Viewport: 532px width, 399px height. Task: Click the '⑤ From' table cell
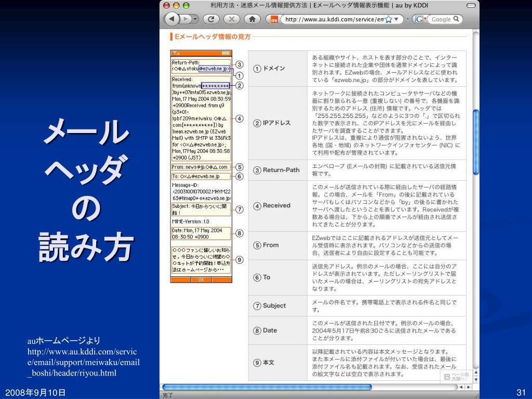[x=278, y=246]
